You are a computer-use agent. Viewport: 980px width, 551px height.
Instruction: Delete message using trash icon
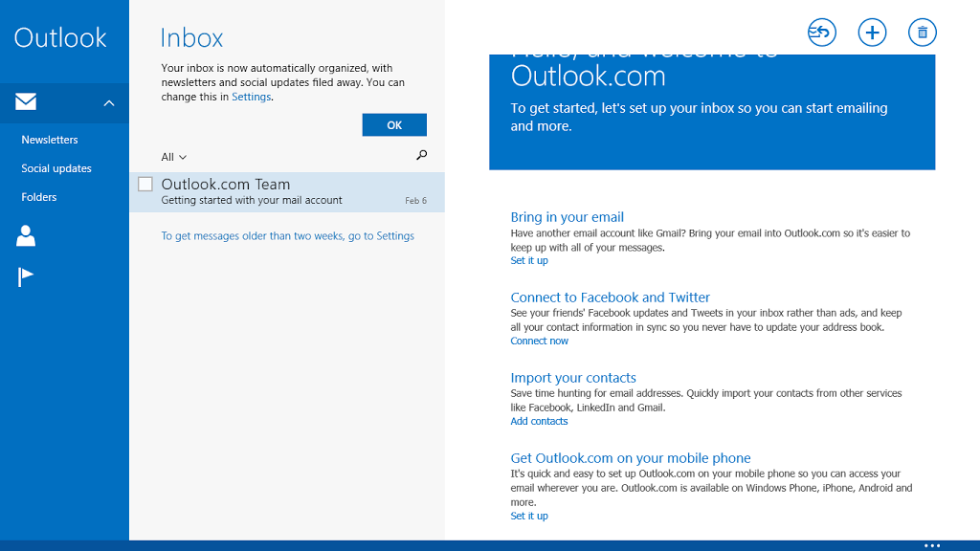point(923,33)
